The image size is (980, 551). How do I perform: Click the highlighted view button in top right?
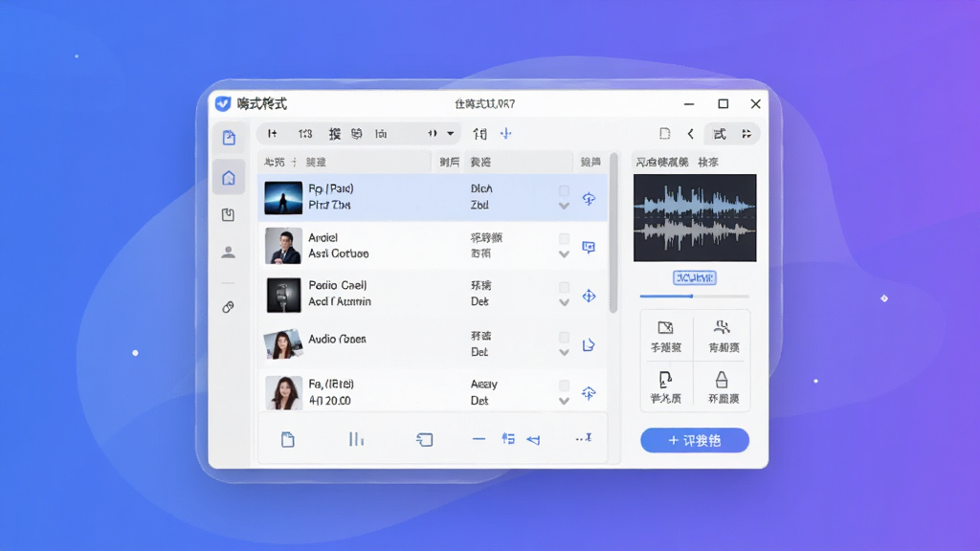point(720,134)
